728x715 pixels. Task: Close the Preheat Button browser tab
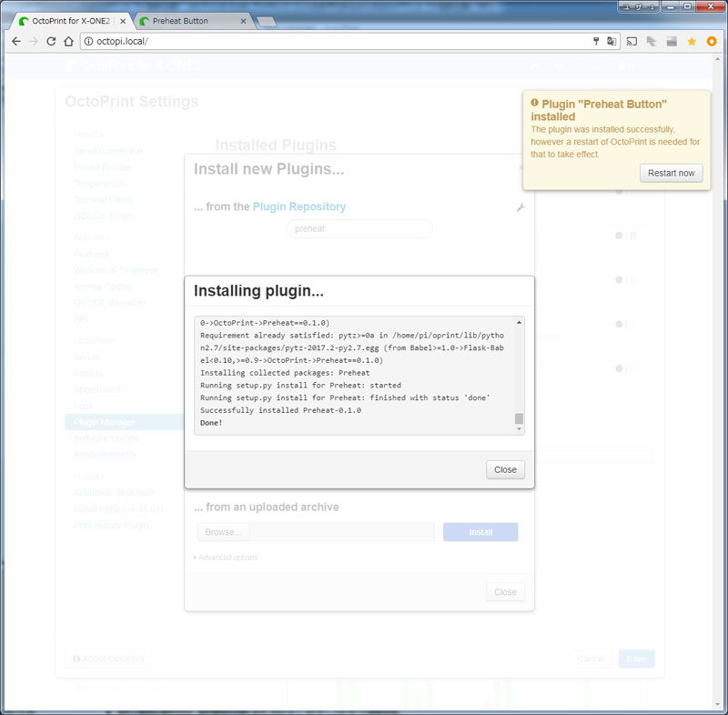point(243,21)
